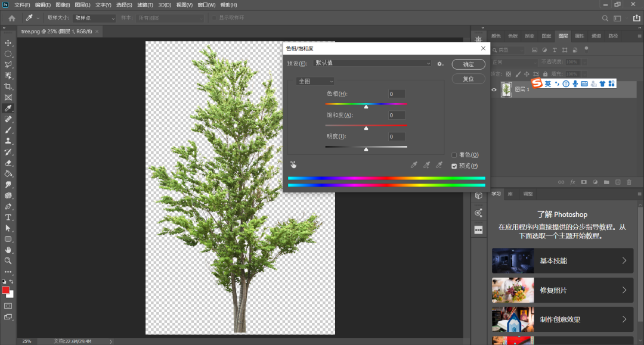644x345 pixels.
Task: Click the 确定 button
Action: coord(468,64)
